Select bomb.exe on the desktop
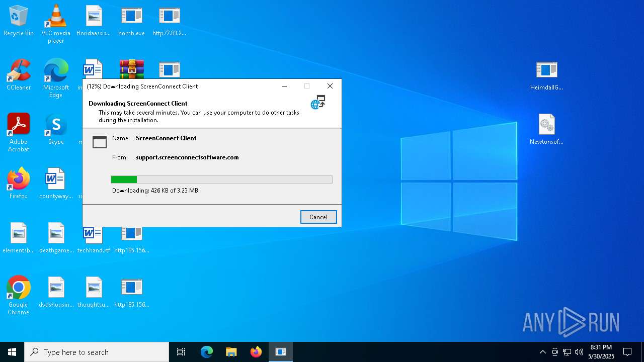 (131, 21)
